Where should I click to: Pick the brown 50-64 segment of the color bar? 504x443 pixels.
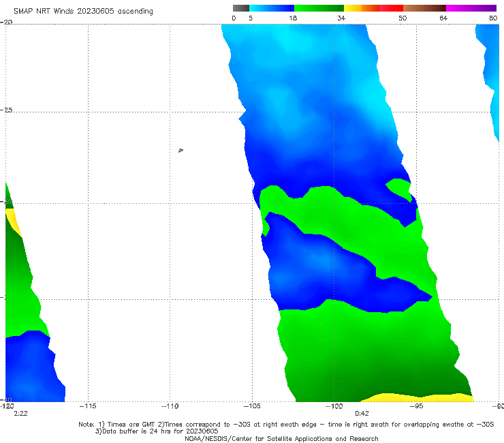pos(424,8)
